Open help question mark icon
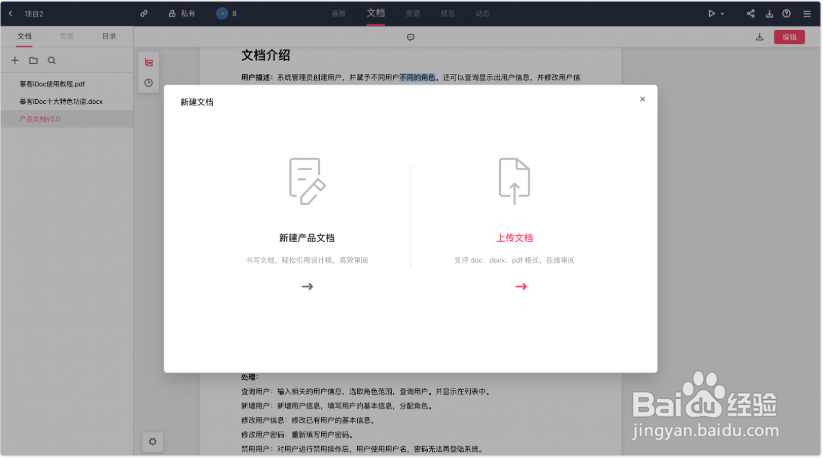This screenshot has width=823, height=459. click(x=786, y=14)
